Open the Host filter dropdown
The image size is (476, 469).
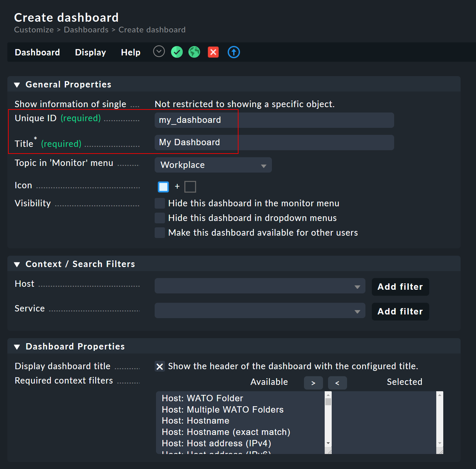point(260,286)
